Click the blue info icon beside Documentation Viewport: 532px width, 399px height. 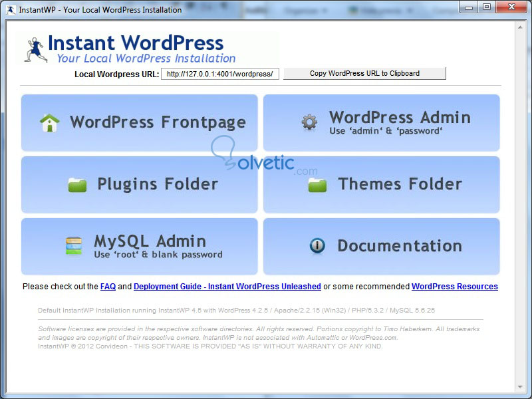(317, 245)
